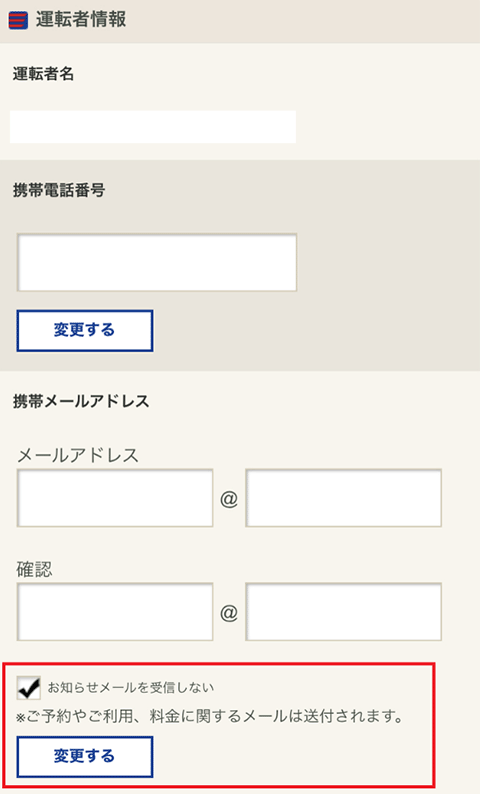
Task: Focus the メールアドレス domain input after @
Action: (x=344, y=498)
